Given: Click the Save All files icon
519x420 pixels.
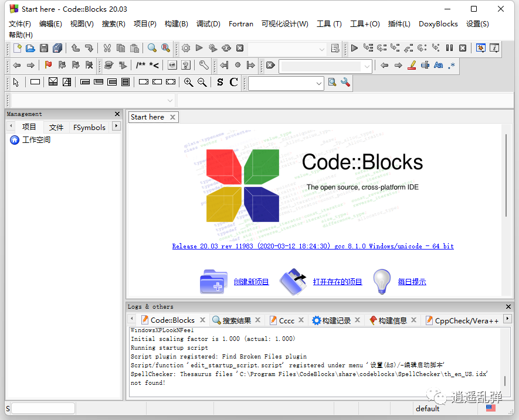Looking at the screenshot, I should pos(57,49).
